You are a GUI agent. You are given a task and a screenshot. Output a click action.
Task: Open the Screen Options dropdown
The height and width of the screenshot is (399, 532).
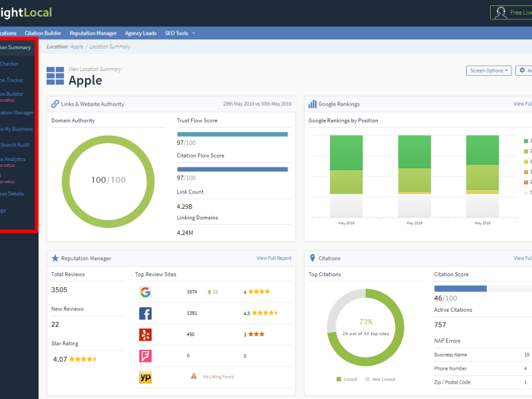[x=489, y=70]
